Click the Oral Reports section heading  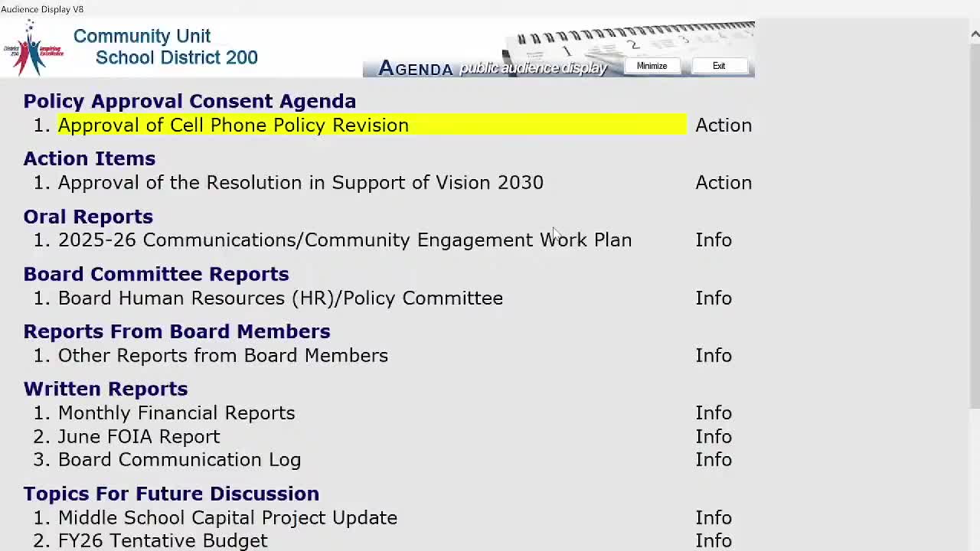pos(88,217)
